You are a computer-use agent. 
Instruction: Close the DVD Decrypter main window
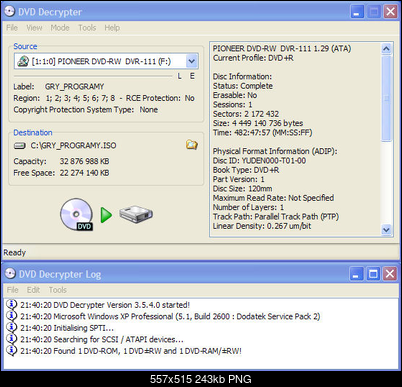pyautogui.click(x=390, y=12)
